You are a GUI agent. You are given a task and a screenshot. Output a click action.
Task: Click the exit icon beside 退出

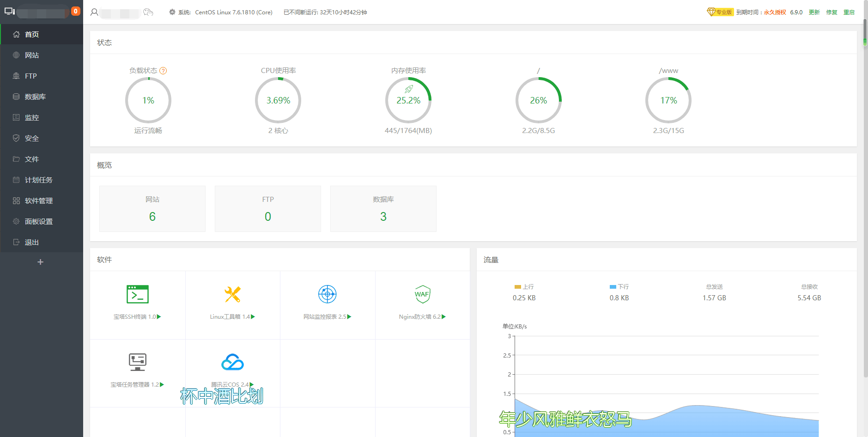[16, 242]
